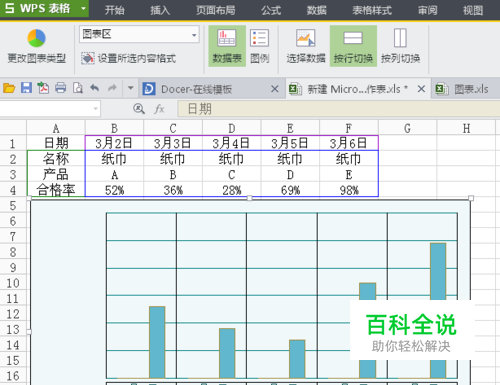The height and width of the screenshot is (385, 500).
Task: Select column D header
Action: pos(232,128)
